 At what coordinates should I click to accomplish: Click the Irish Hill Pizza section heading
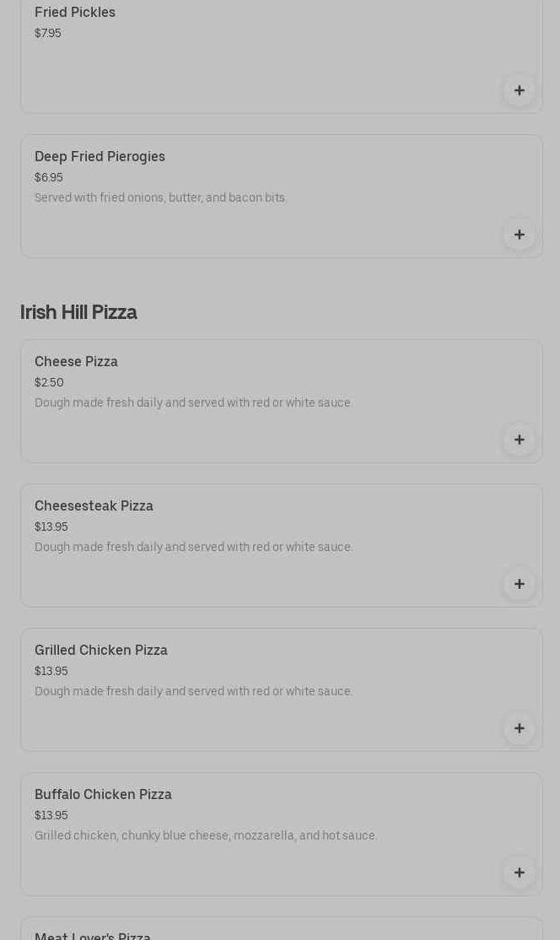(x=78, y=312)
